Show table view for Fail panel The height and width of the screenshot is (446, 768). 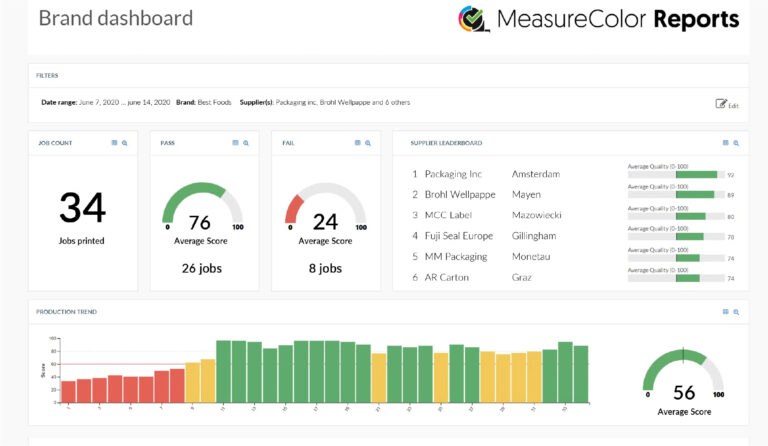coord(358,143)
